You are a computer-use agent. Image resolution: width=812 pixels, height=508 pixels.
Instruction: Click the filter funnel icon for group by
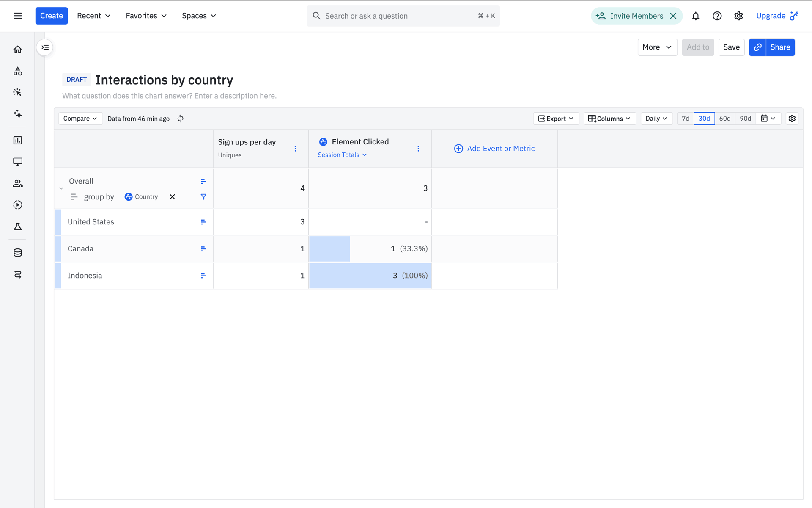click(x=203, y=197)
